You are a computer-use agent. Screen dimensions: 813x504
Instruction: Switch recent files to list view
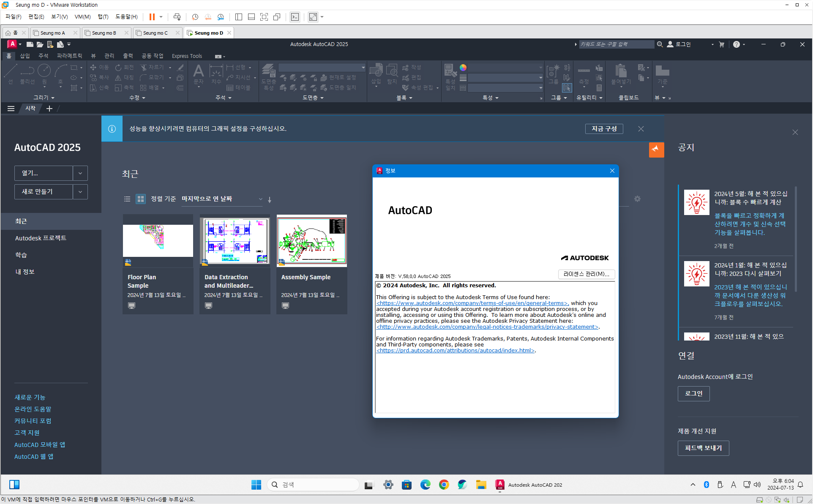[x=127, y=199]
